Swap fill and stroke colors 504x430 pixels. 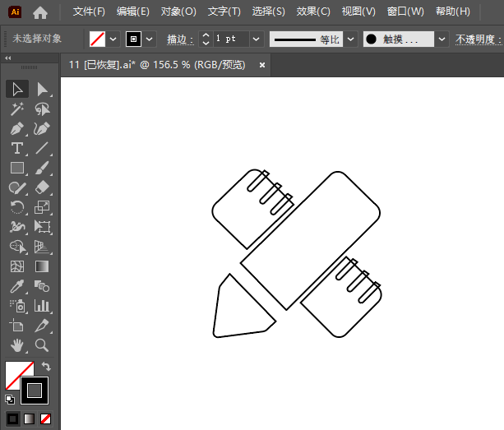point(47,367)
